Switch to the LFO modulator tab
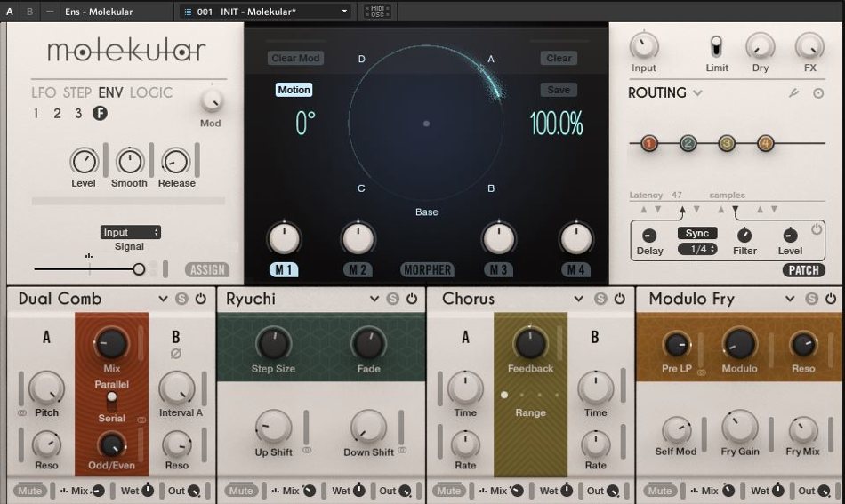The width and height of the screenshot is (845, 504). tap(44, 92)
